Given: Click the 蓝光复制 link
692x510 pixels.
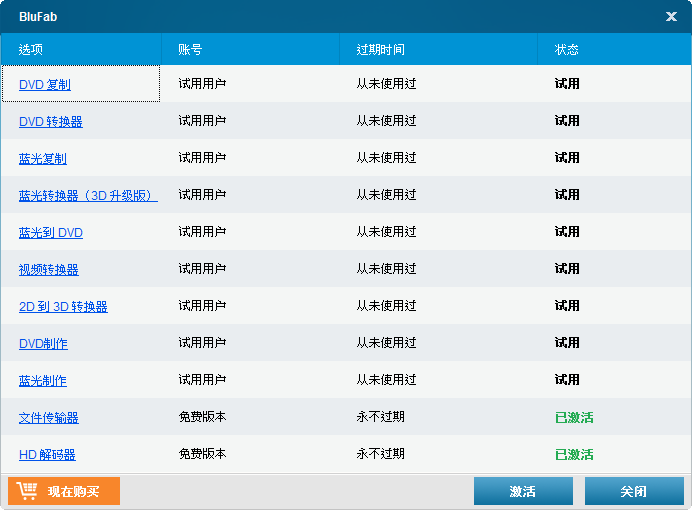Looking at the screenshot, I should (x=43, y=158).
